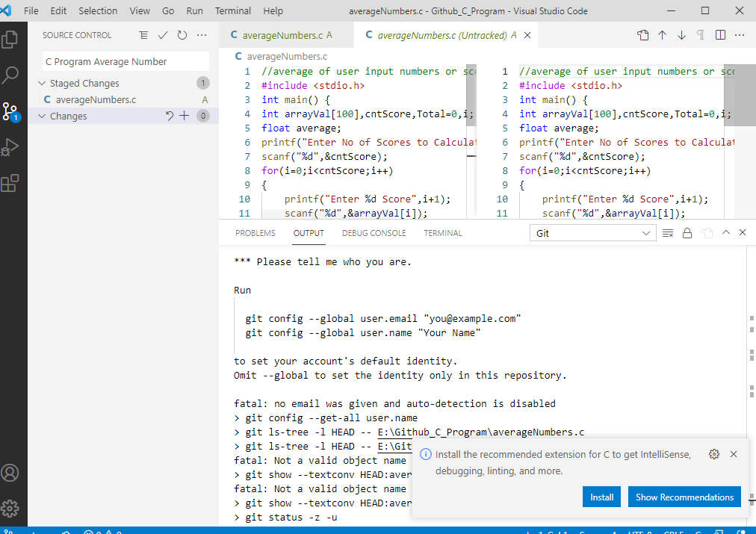Click Show Recommendations button

coord(684,497)
